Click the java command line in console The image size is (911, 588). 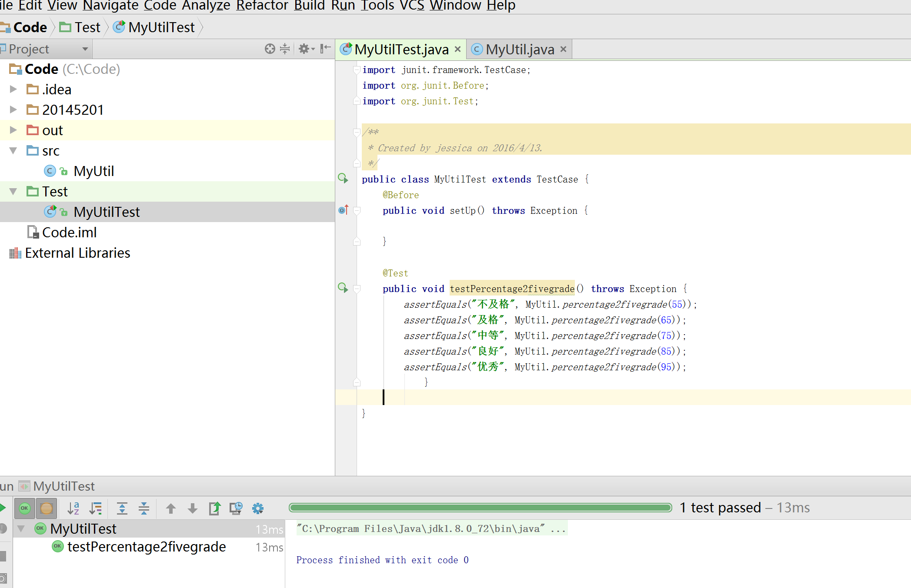431,528
